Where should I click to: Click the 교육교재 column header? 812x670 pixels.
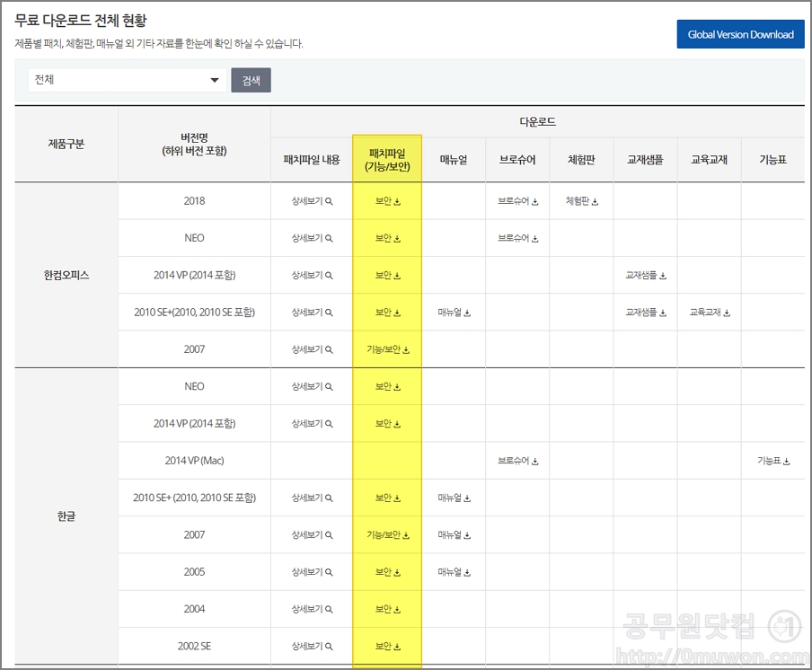pos(710,160)
